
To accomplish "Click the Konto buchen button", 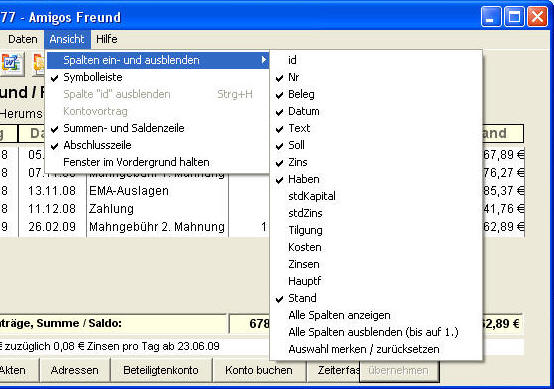I will (x=259, y=370).
